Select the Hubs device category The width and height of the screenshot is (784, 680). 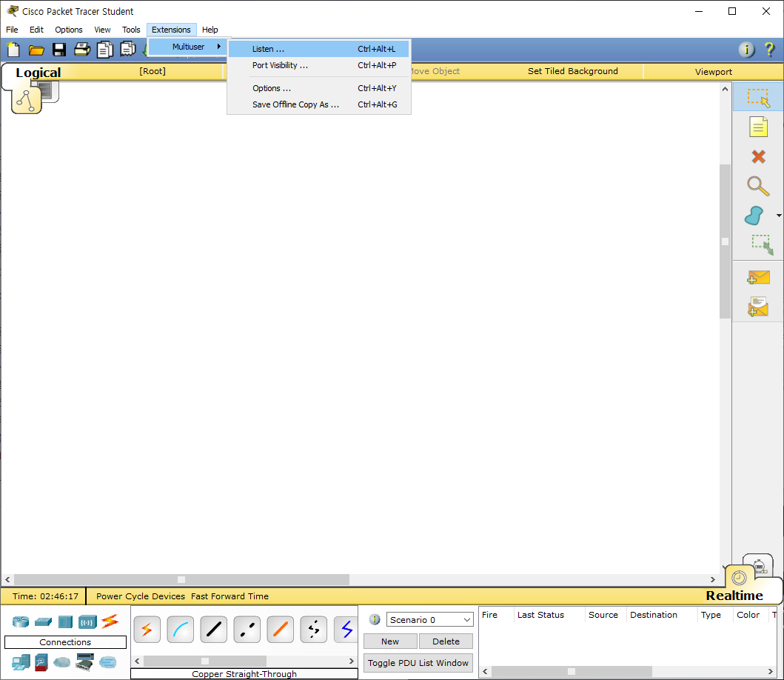pos(65,622)
